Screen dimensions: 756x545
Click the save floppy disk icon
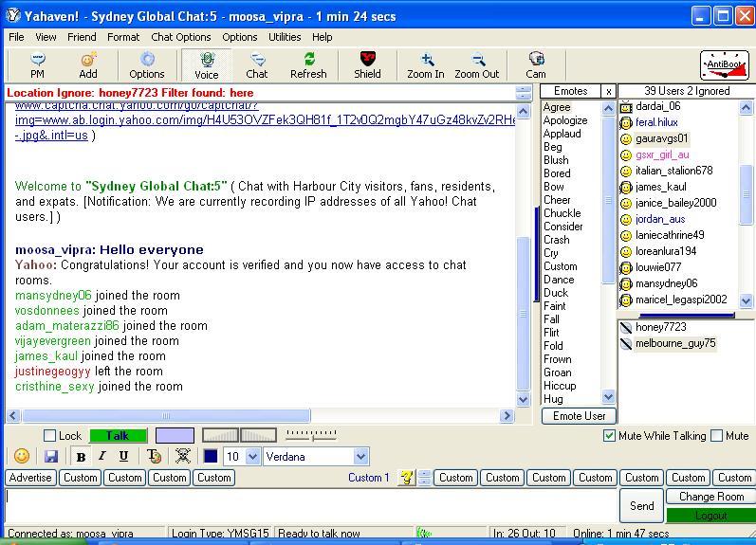(x=51, y=456)
